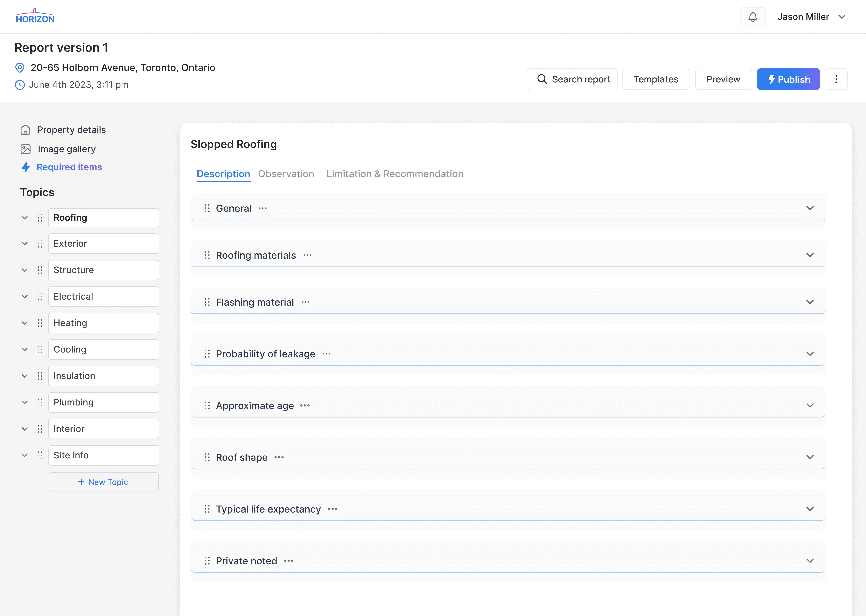Expand the Typical life expectancy chevron

[x=810, y=509]
